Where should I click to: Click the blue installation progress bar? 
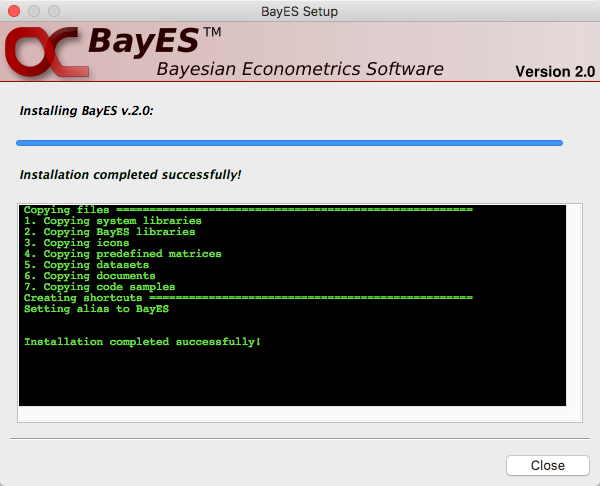pyautogui.click(x=289, y=143)
